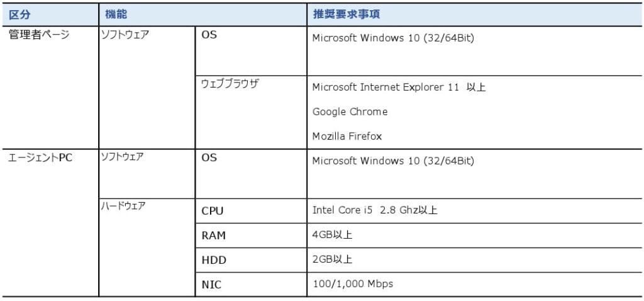Click Intel Core i5 2.8 Ghz以上 text

click(x=375, y=210)
